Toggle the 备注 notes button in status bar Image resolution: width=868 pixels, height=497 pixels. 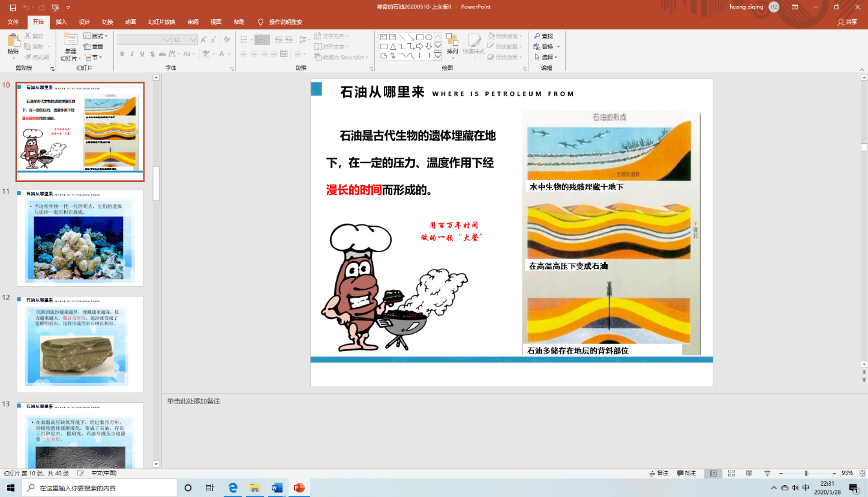(659, 473)
